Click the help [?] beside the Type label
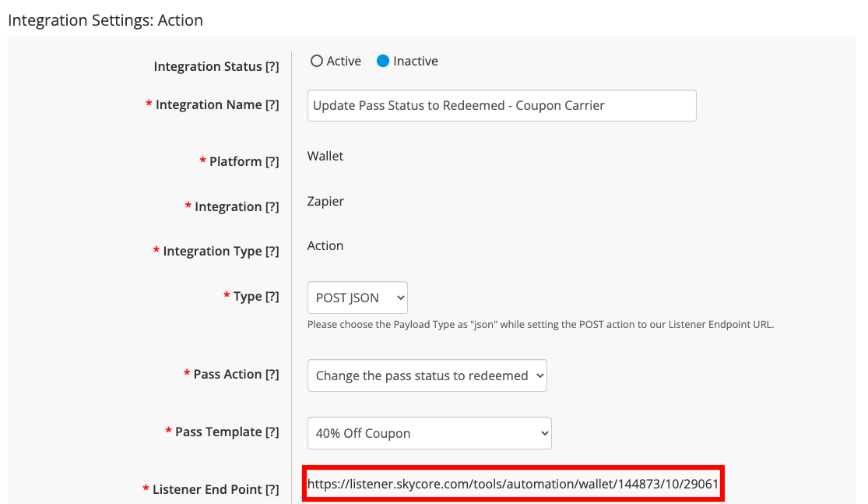The width and height of the screenshot is (868, 504). click(x=272, y=296)
